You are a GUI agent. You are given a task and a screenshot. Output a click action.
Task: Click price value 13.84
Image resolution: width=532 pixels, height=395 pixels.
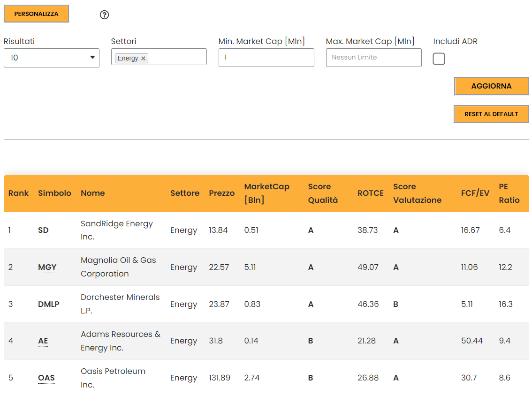pyautogui.click(x=218, y=231)
